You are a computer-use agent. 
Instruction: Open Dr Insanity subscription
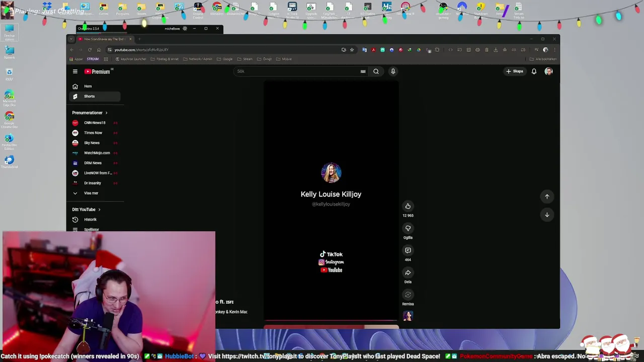click(95, 183)
